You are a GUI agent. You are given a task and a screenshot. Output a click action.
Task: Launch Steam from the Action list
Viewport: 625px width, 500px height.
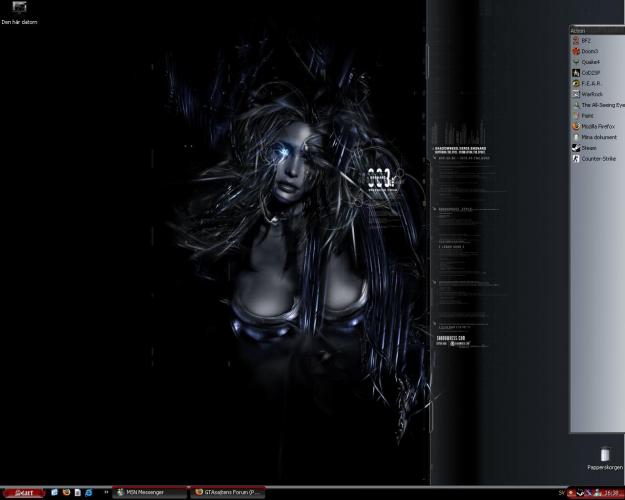pos(587,148)
